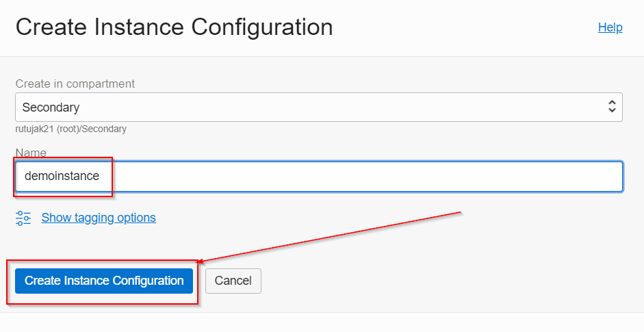Select the Secondary value in compartment dropdown
Image resolution: width=644 pixels, height=332 pixels.
pos(51,107)
